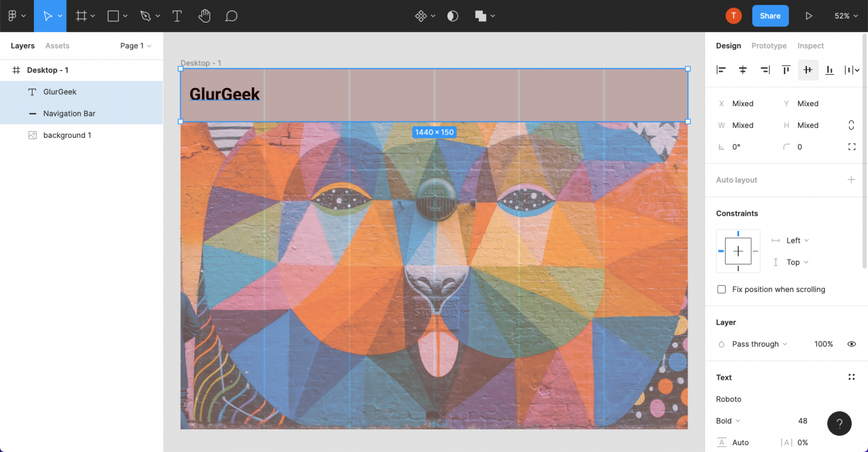Image resolution: width=868 pixels, height=452 pixels.
Task: Expand the Page 1 dropdown
Action: click(x=136, y=46)
